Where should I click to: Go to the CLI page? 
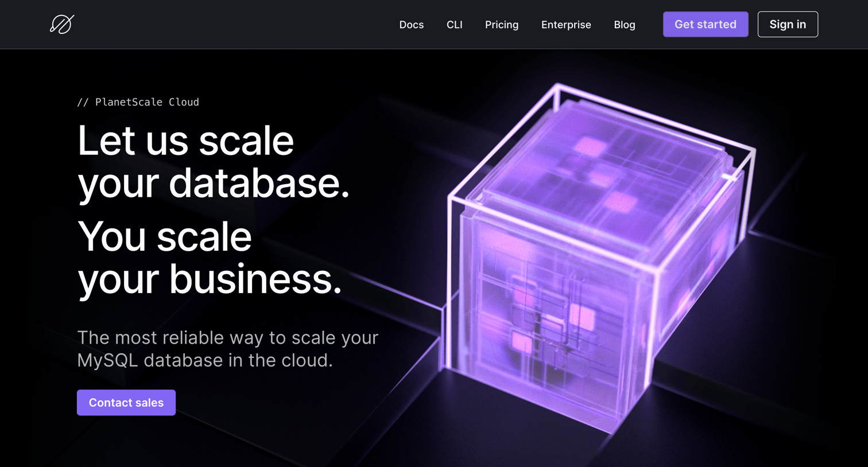click(455, 25)
